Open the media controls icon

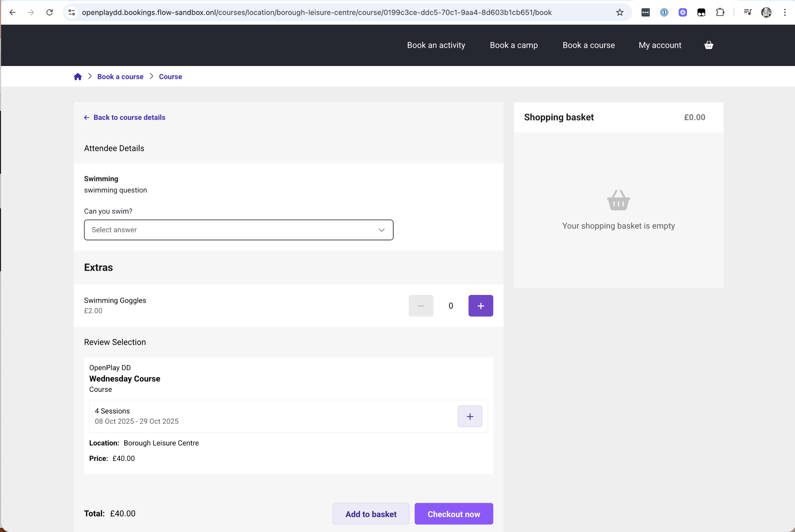[x=748, y=13]
